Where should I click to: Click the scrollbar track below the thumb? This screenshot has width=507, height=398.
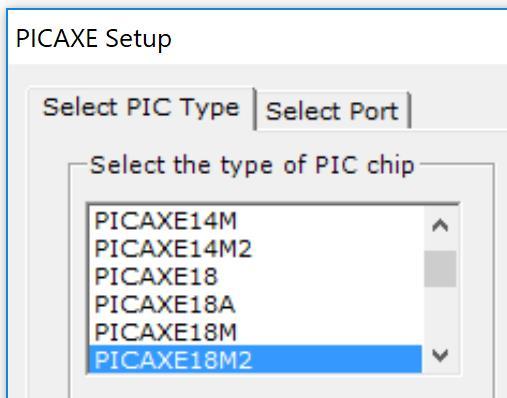pos(440,312)
